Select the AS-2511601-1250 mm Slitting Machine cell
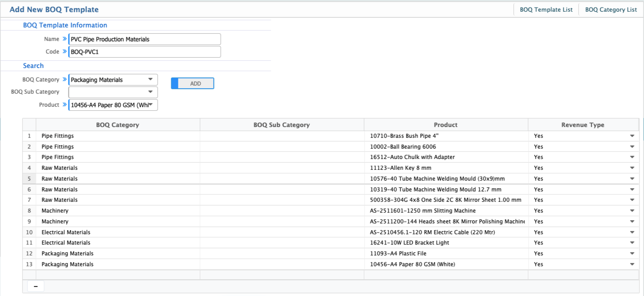644x296 pixels. [446, 211]
